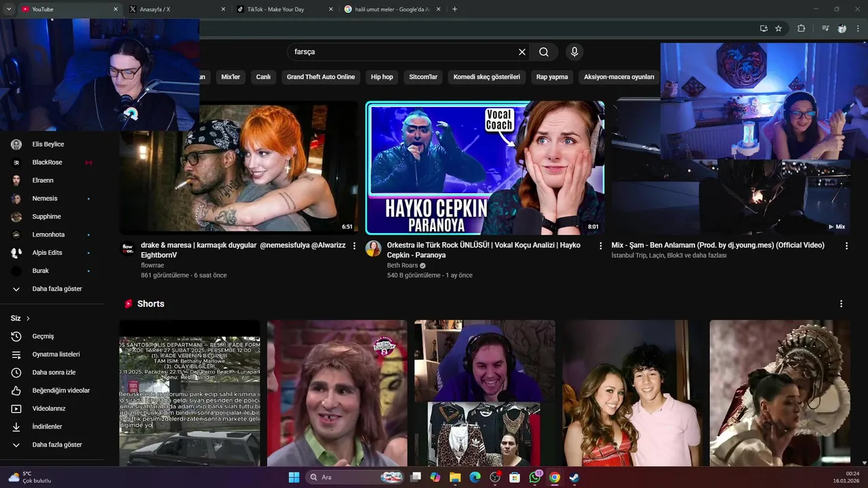Open WhatsApp from the taskbar
868x488 pixels.
click(535, 477)
